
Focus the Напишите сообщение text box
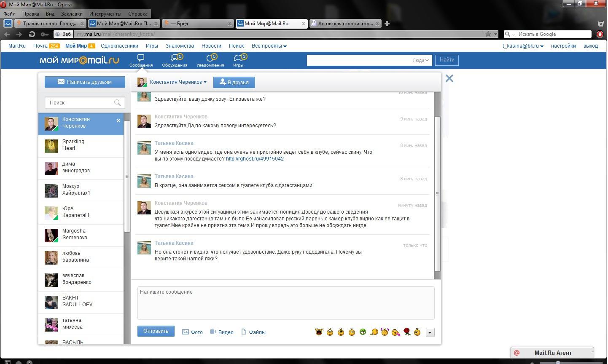[286, 303]
